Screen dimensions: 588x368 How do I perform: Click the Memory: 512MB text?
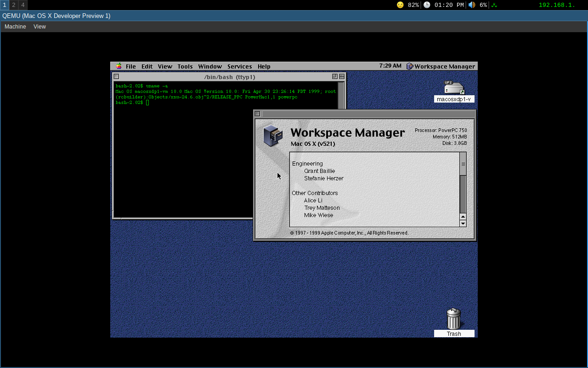pos(450,137)
